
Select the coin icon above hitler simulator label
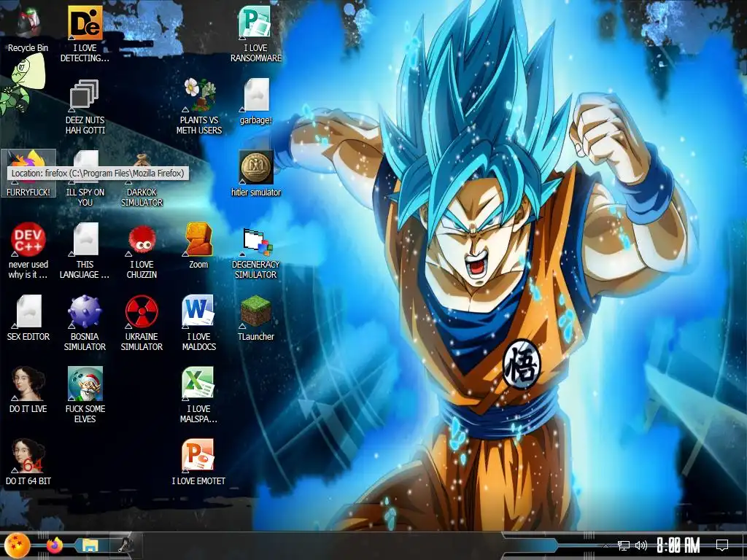pyautogui.click(x=256, y=167)
